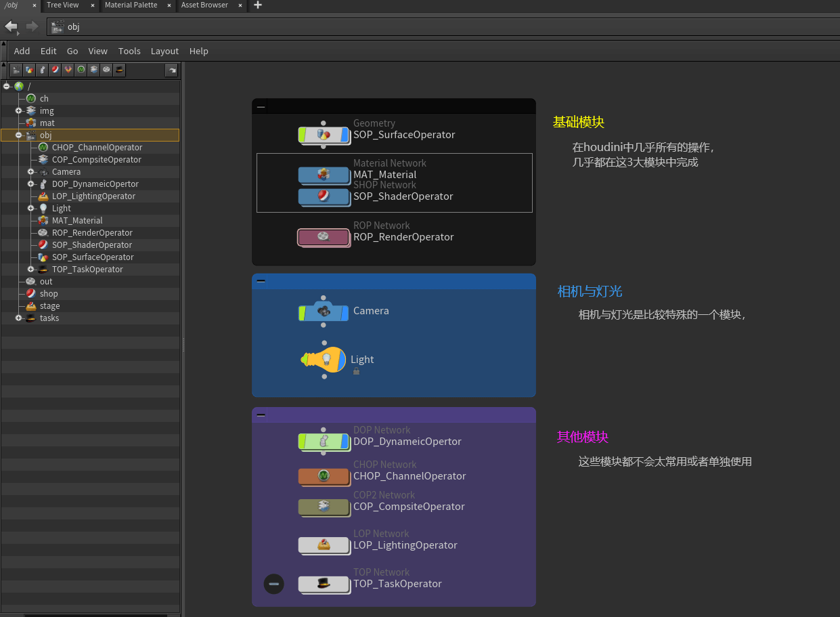The image size is (840, 617).
Task: Toggle green selectable flag on DOP_DynameicOpertor node
Action: pyautogui.click(x=303, y=442)
